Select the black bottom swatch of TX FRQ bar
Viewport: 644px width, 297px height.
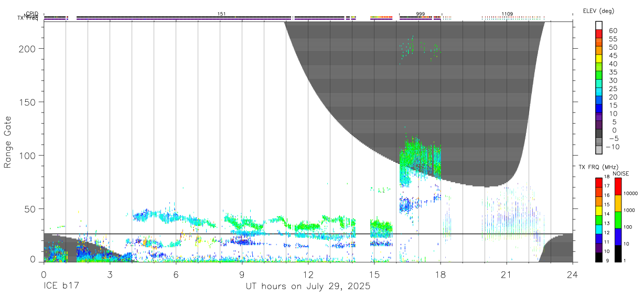pos(599,257)
